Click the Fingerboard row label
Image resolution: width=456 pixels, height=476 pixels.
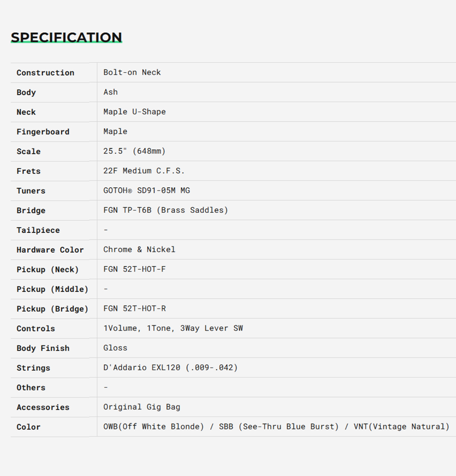pyautogui.click(x=43, y=132)
